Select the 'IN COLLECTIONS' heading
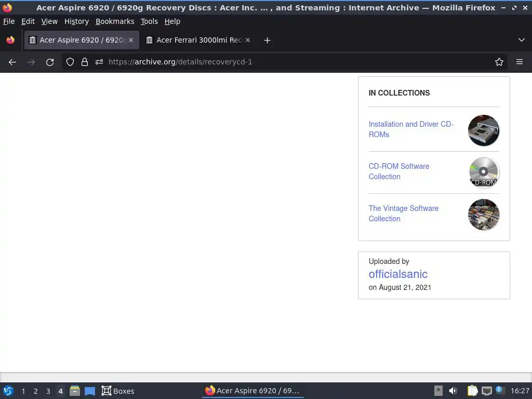Viewport: 532px width, 399px height. point(399,93)
